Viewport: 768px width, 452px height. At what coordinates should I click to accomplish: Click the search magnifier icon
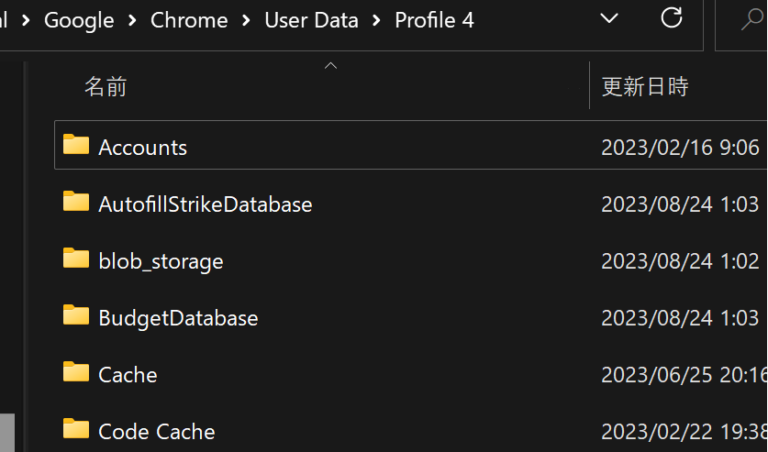tap(751, 20)
